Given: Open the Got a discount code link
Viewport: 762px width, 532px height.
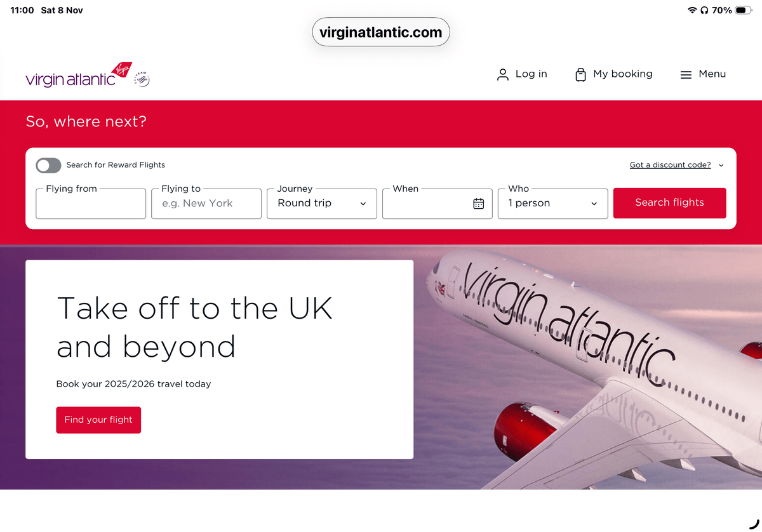Looking at the screenshot, I should click(x=670, y=165).
